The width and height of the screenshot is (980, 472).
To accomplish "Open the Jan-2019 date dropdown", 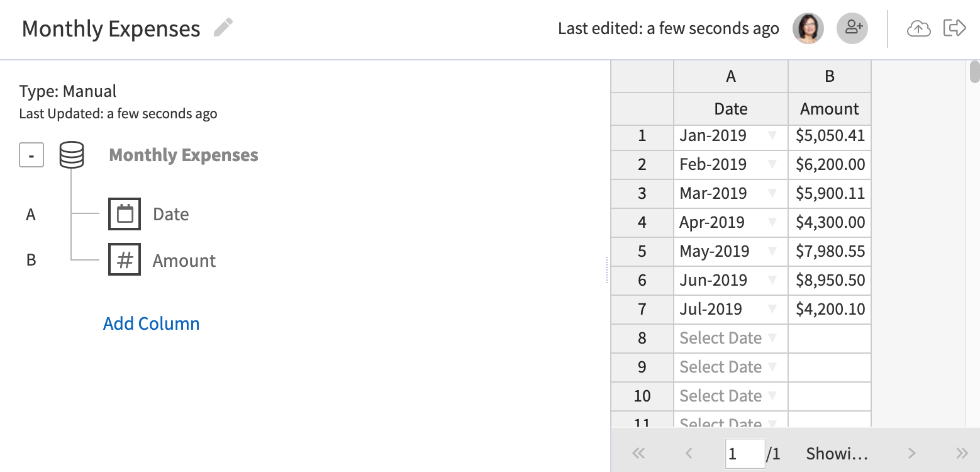I will click(772, 136).
